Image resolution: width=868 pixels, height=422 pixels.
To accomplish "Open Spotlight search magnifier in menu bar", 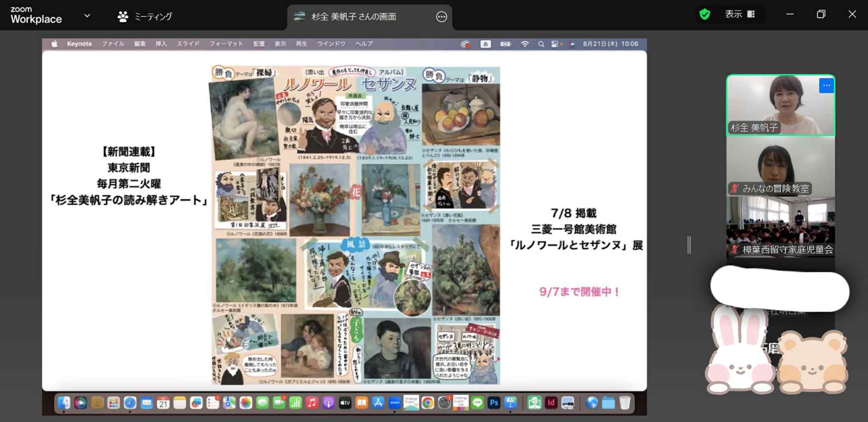I will [541, 44].
